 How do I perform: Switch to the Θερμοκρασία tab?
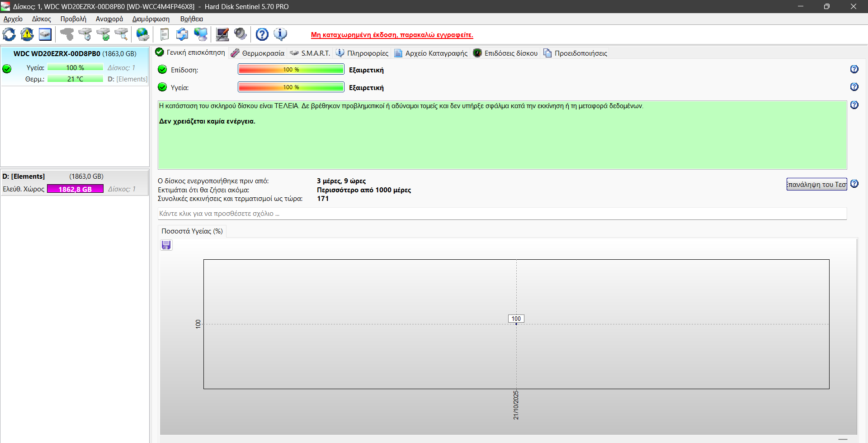click(258, 53)
